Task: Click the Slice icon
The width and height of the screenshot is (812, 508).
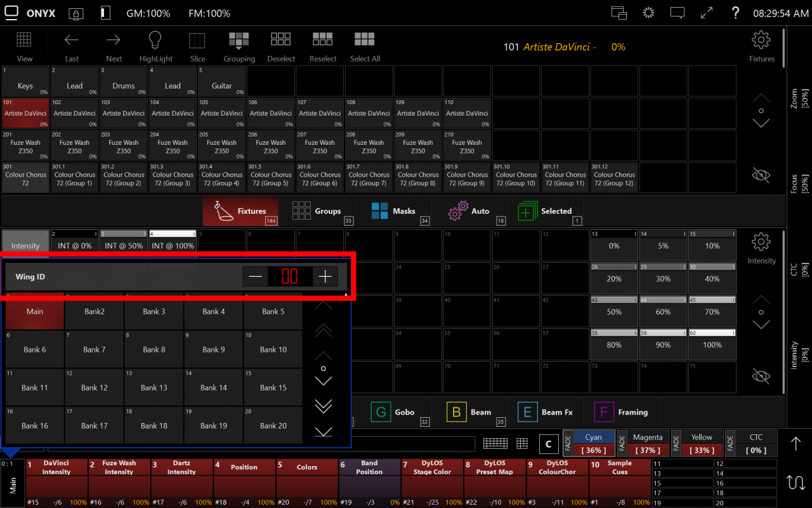Action: [x=197, y=41]
